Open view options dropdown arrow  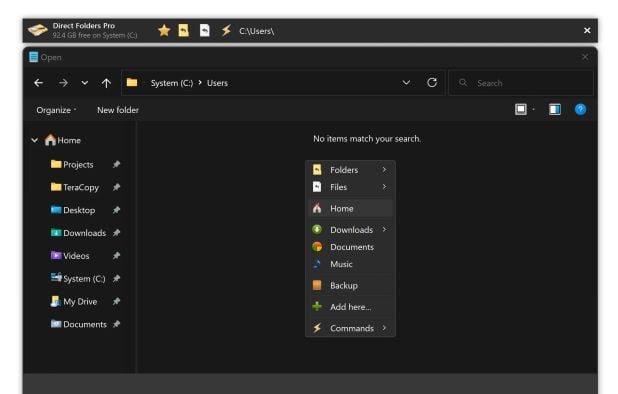tap(533, 109)
